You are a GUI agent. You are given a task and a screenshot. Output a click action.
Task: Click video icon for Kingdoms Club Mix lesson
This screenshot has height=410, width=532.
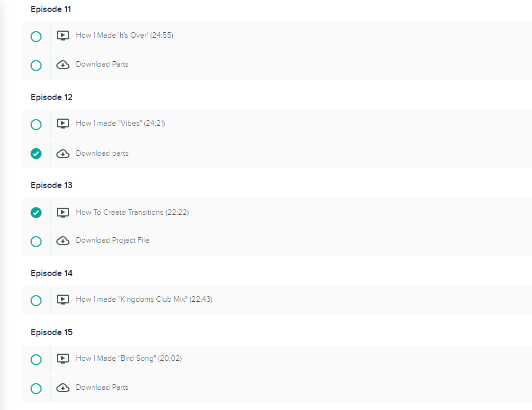(63, 300)
